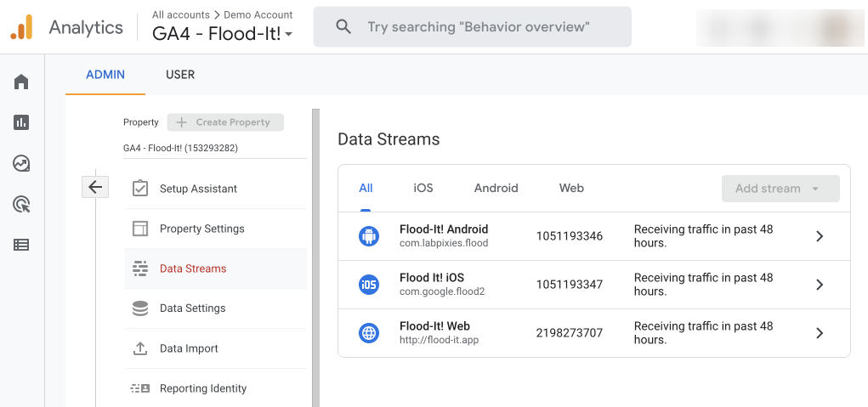868x407 pixels.
Task: Open the Add stream dropdown
Action: pos(780,189)
